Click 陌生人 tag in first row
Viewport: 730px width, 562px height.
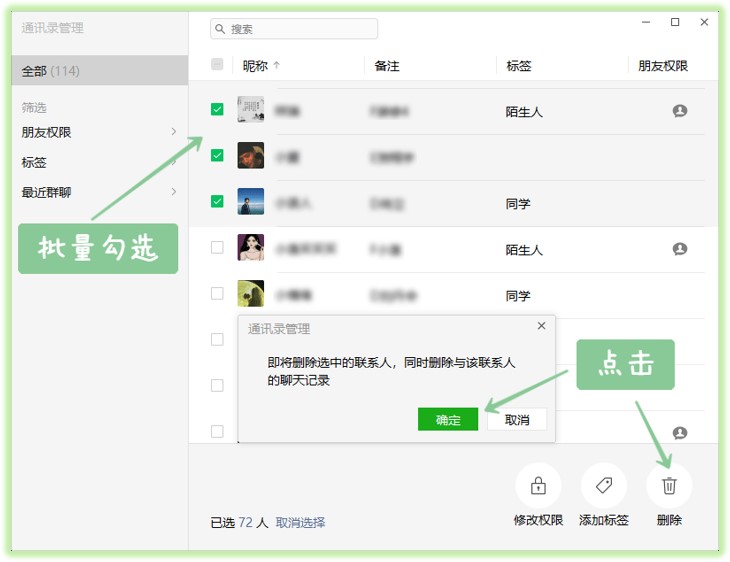[524, 112]
